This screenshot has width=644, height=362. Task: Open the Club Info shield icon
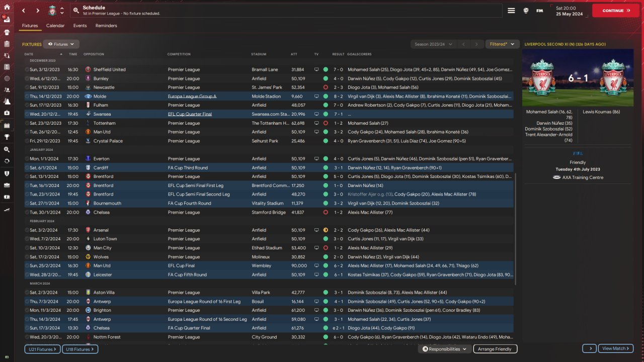click(x=7, y=173)
